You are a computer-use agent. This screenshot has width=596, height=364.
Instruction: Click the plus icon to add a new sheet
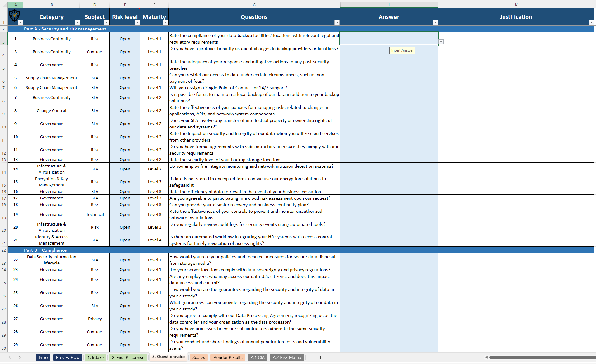[320, 357]
